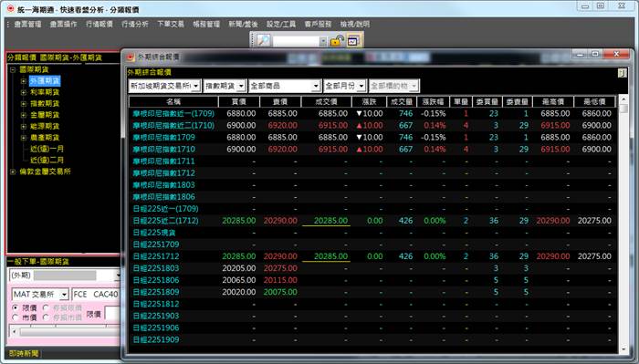Select 外匯期貨 in the category tree
This screenshot has height=364, width=639.
click(x=45, y=81)
